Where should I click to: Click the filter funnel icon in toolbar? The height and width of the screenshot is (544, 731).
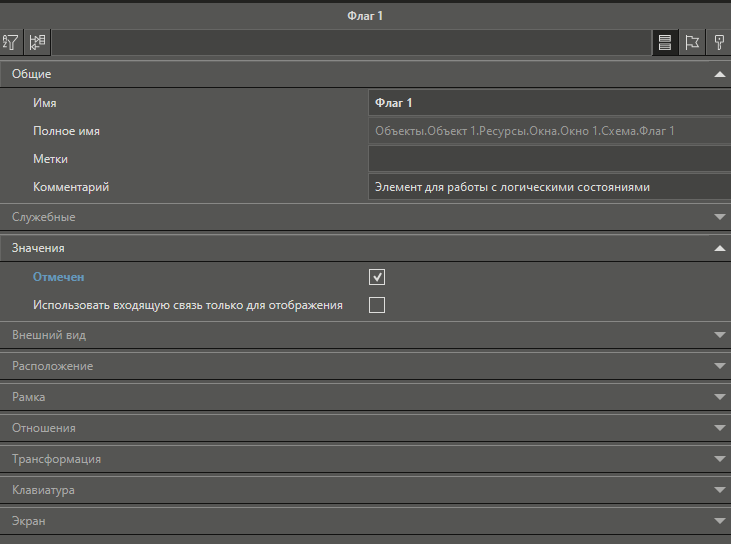coord(11,42)
